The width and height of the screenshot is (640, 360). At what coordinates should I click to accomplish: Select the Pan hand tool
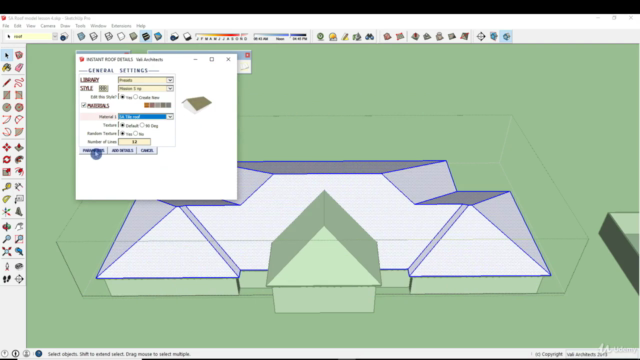(x=19, y=227)
